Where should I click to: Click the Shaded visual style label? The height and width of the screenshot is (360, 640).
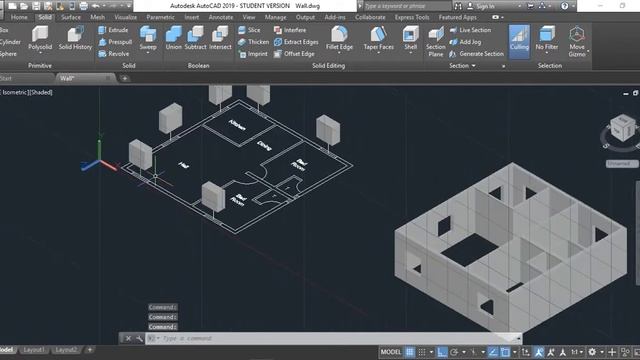41,92
